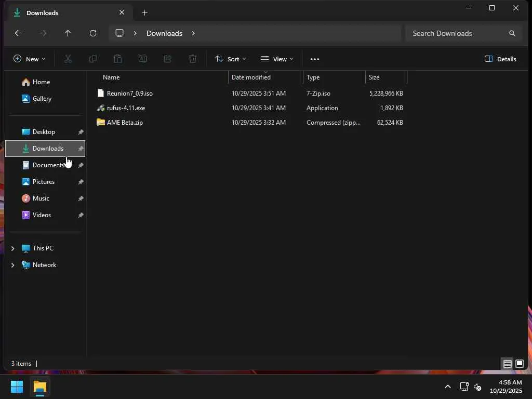This screenshot has width=532, height=399.
Task: Click the 3 items status text
Action: click(21, 364)
